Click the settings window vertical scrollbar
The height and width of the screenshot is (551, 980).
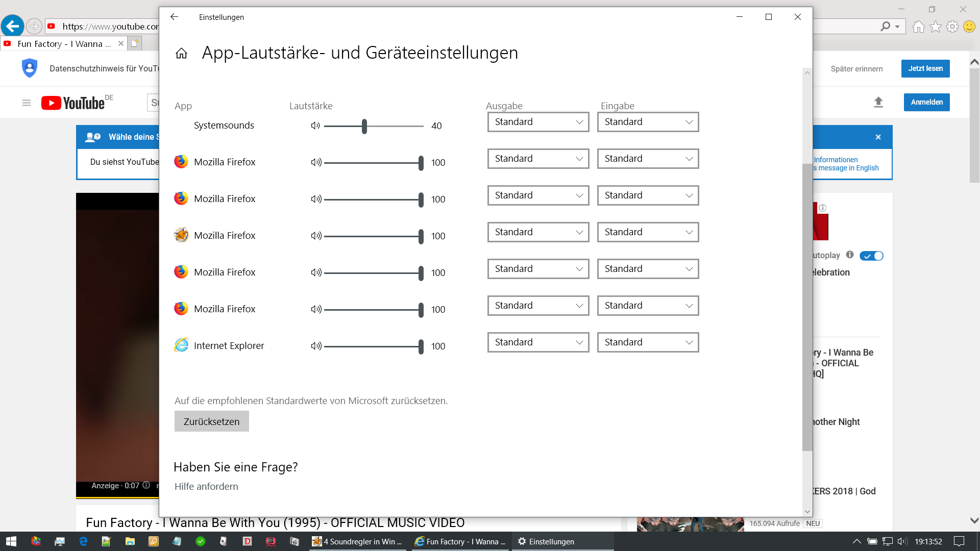pyautogui.click(x=807, y=306)
